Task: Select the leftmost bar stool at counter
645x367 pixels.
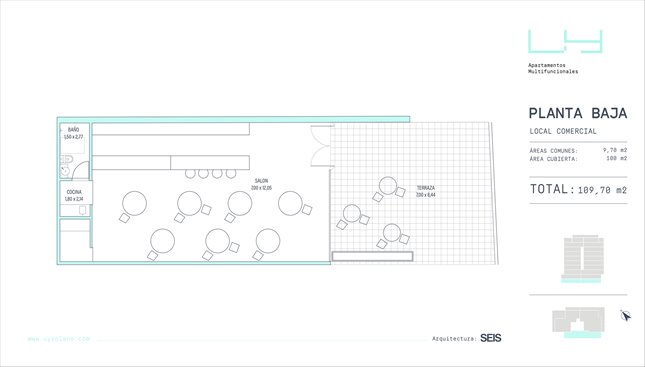Action: click(x=190, y=174)
